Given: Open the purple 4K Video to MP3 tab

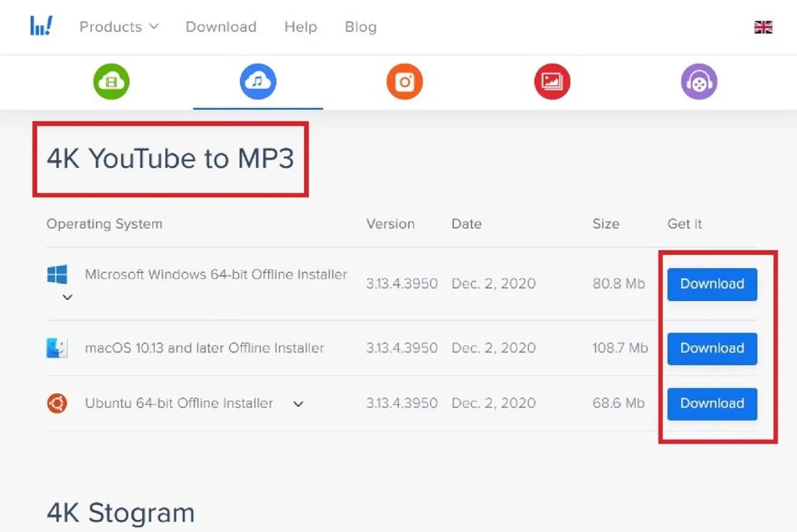Looking at the screenshot, I should coord(699,82).
